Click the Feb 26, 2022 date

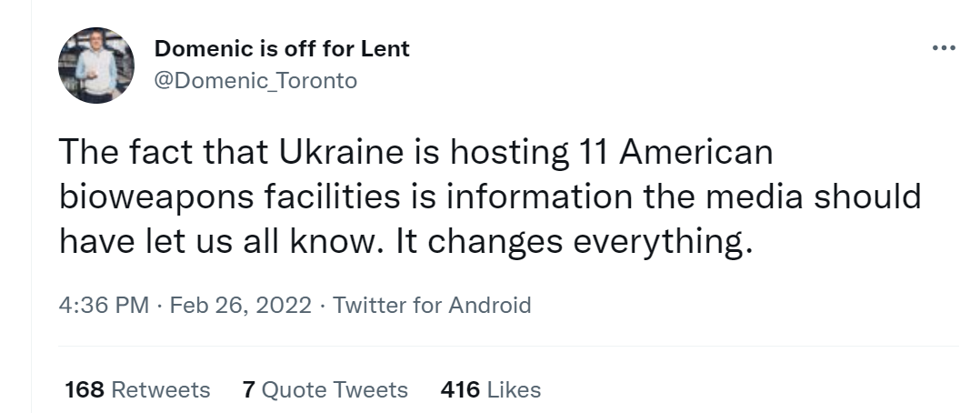[x=241, y=306]
